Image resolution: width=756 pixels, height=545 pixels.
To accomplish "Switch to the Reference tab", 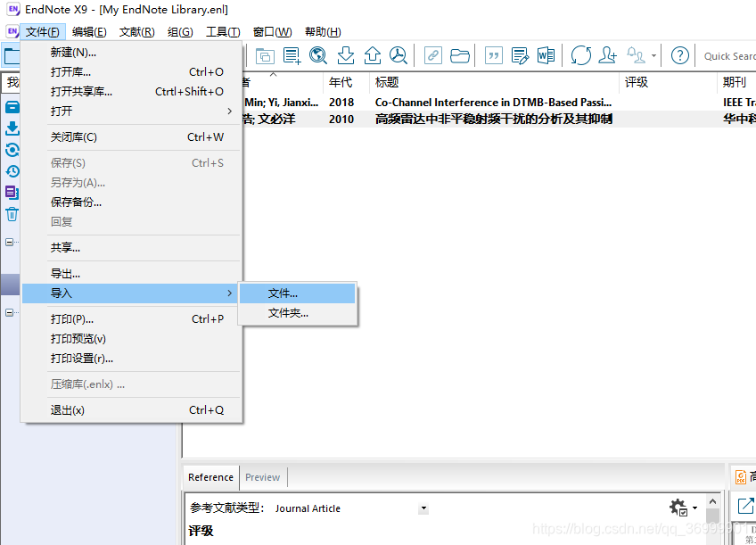I will pyautogui.click(x=210, y=477).
